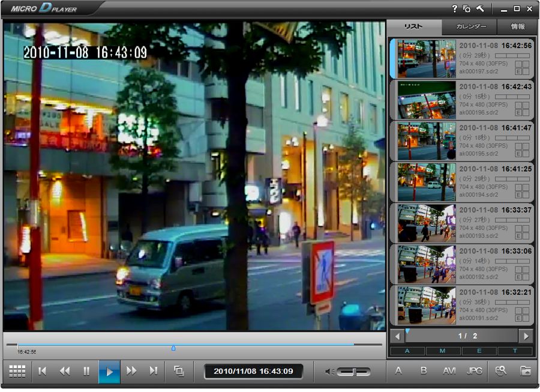Open the folder browse icon
This screenshot has width=540, height=392.
[525, 371]
